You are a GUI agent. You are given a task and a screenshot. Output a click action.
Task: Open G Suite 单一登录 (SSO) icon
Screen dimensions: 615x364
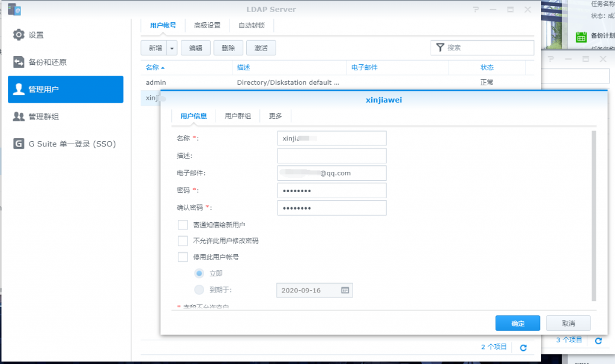click(x=19, y=144)
